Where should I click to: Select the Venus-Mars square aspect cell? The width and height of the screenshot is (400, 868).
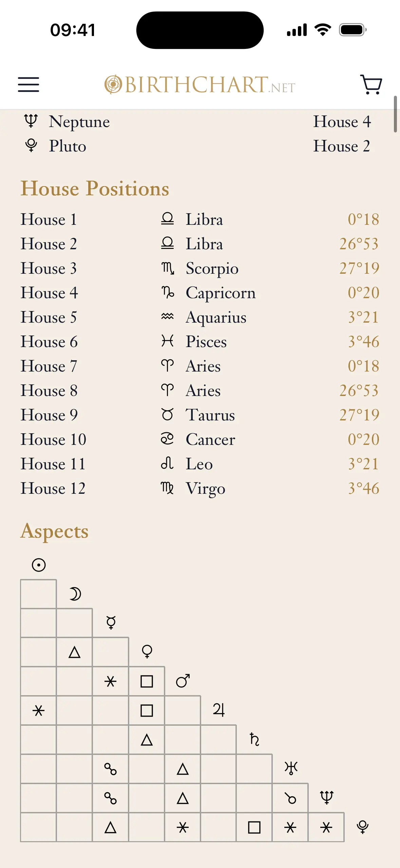(x=147, y=681)
